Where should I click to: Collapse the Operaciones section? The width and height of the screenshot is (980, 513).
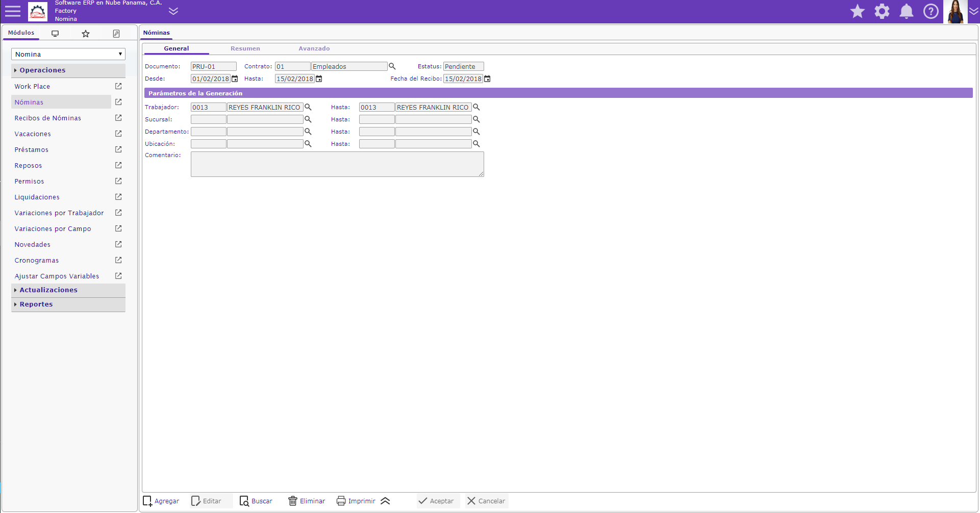pyautogui.click(x=42, y=70)
